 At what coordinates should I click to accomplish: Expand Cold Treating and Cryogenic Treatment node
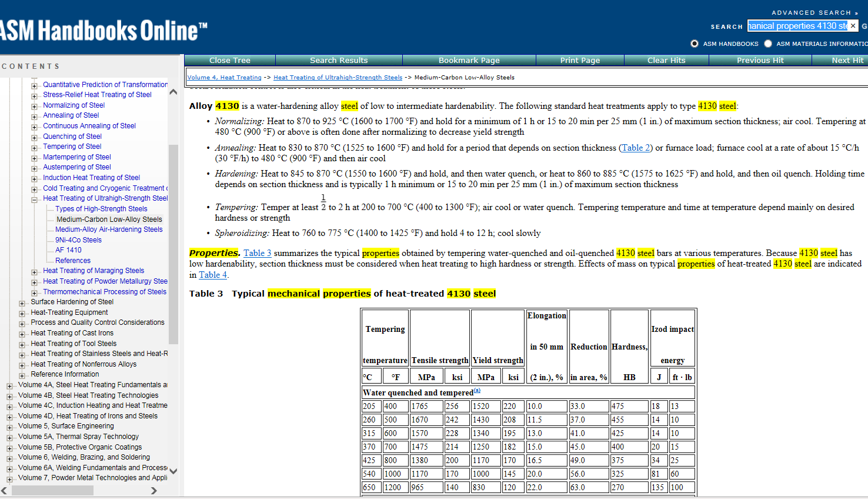34,189
